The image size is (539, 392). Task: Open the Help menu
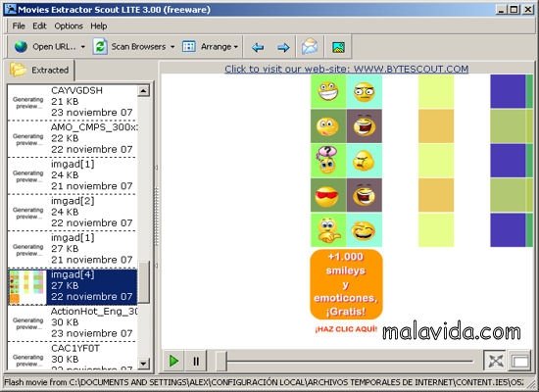click(x=99, y=26)
